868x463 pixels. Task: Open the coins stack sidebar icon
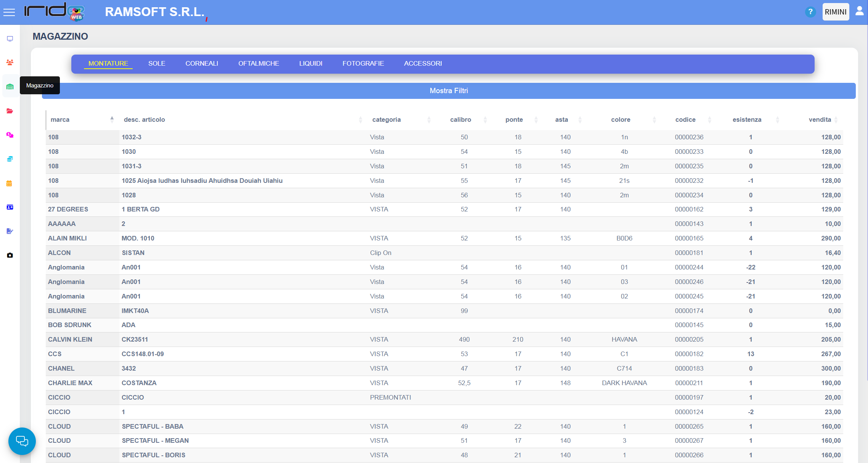pos(10,159)
